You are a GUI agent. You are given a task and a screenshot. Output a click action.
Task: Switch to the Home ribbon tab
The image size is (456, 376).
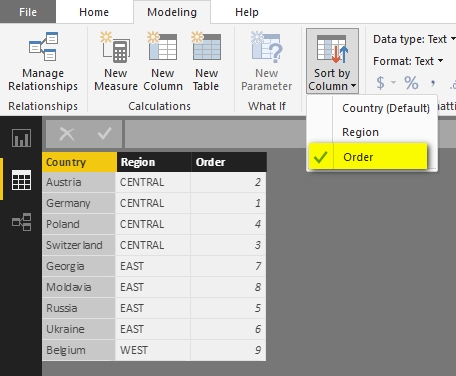coord(94,12)
